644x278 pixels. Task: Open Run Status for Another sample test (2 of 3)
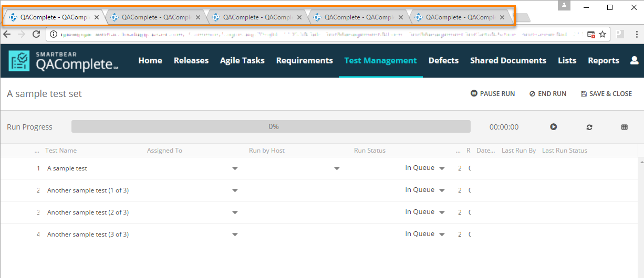[442, 212]
